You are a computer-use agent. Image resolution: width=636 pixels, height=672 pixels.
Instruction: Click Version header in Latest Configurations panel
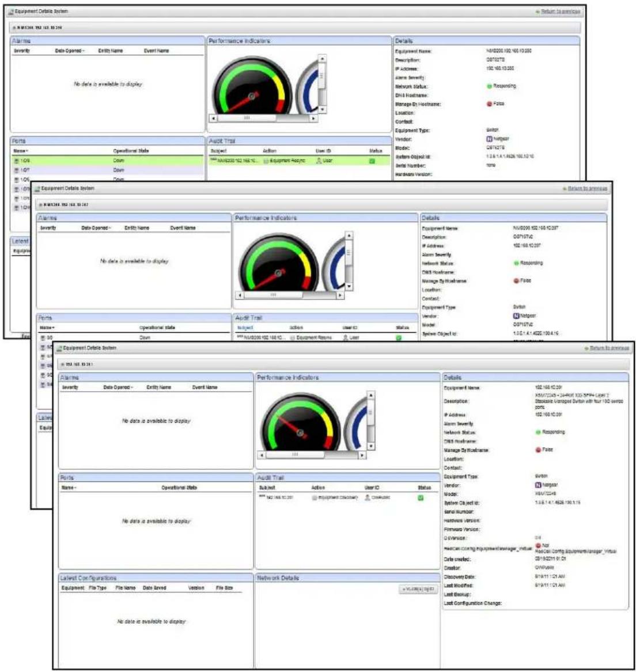[196, 588]
